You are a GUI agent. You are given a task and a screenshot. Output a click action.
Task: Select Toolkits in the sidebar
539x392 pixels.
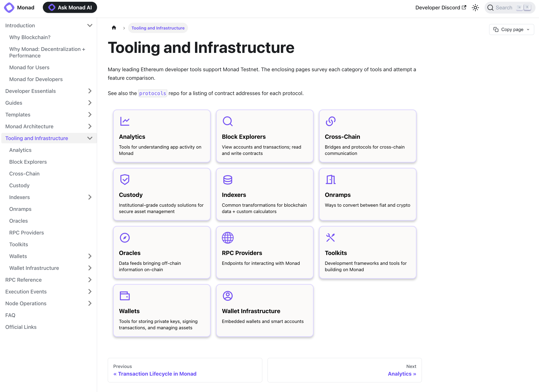(x=19, y=245)
